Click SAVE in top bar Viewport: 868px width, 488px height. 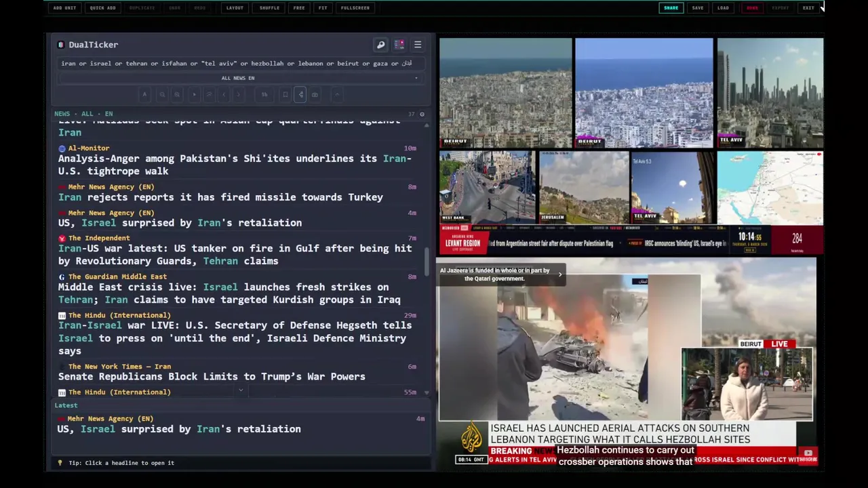point(698,8)
